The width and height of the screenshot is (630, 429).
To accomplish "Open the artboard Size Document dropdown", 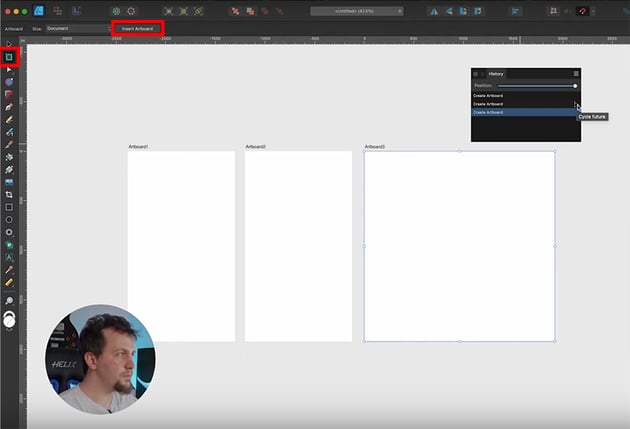I will click(78, 29).
